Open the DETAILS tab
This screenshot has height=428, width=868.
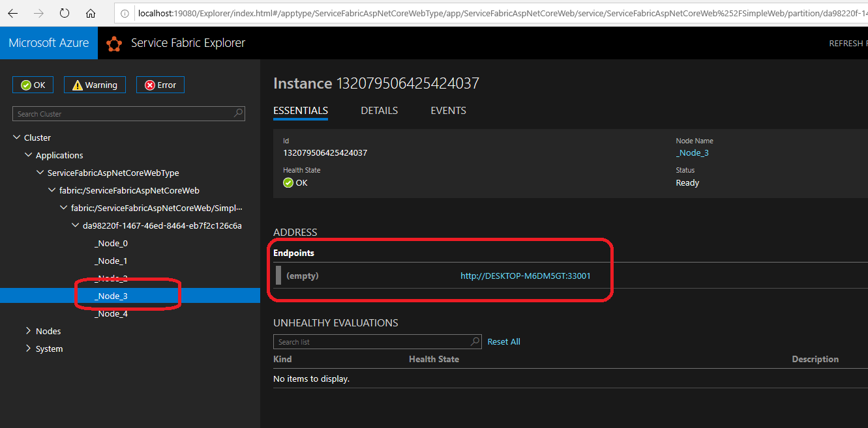[x=379, y=111]
